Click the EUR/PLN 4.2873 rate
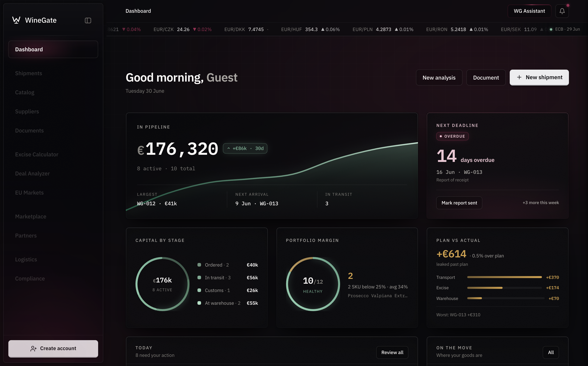Screen dimensions: 588x366 pyautogui.click(x=383, y=29)
